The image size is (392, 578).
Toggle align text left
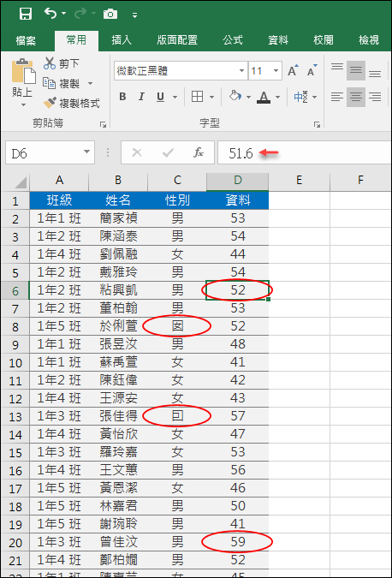point(336,97)
